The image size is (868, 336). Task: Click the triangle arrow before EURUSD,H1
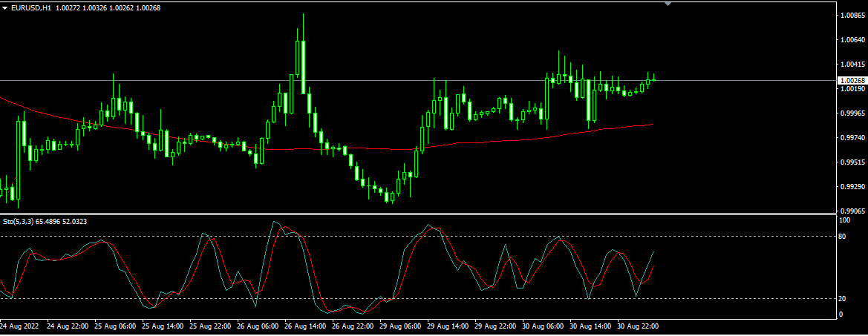(x=5, y=8)
